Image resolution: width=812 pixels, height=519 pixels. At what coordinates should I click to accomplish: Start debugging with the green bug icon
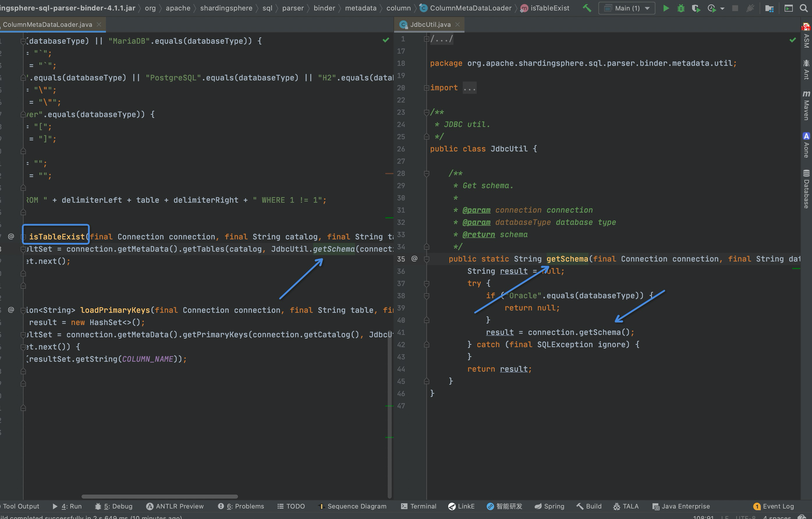tap(681, 8)
